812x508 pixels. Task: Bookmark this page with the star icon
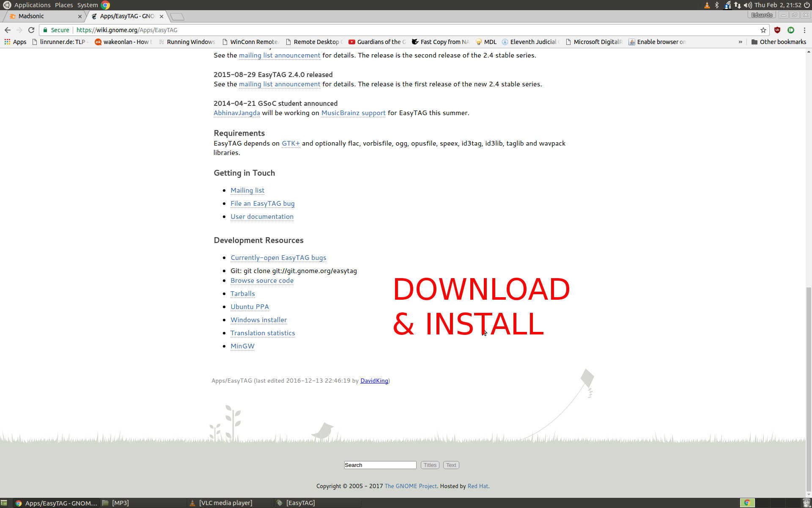[x=763, y=30]
